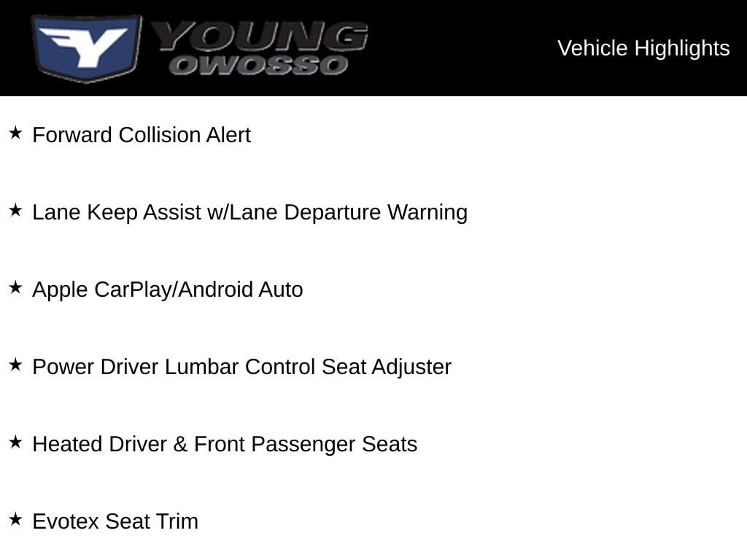Click the star beside Evotex Seat Trim
This screenshot has width=747, height=560.
point(16,519)
